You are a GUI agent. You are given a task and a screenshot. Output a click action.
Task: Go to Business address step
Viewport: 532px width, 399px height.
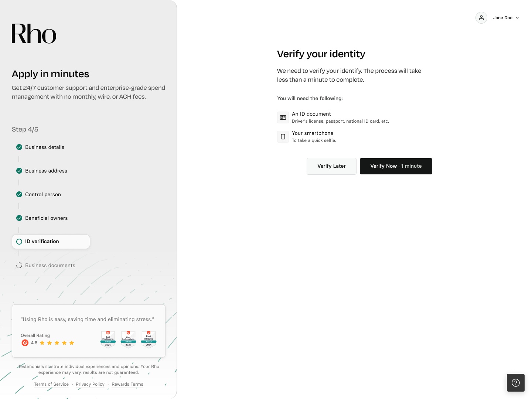tap(46, 171)
